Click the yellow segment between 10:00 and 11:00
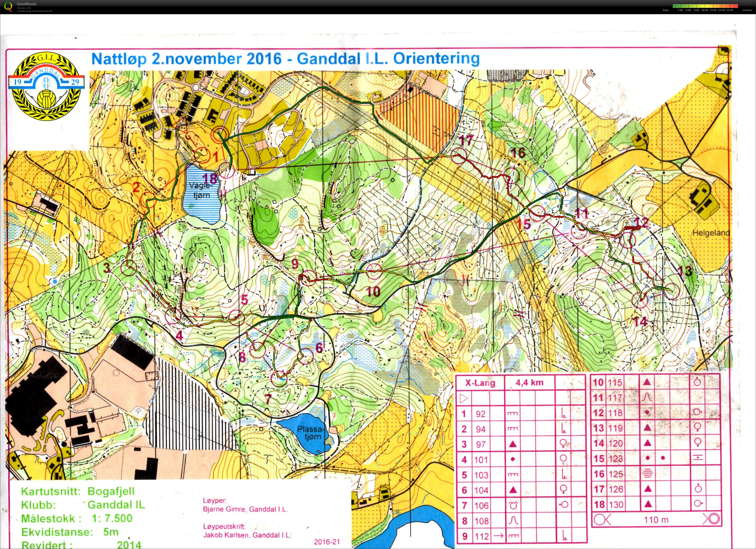 tap(709, 6)
